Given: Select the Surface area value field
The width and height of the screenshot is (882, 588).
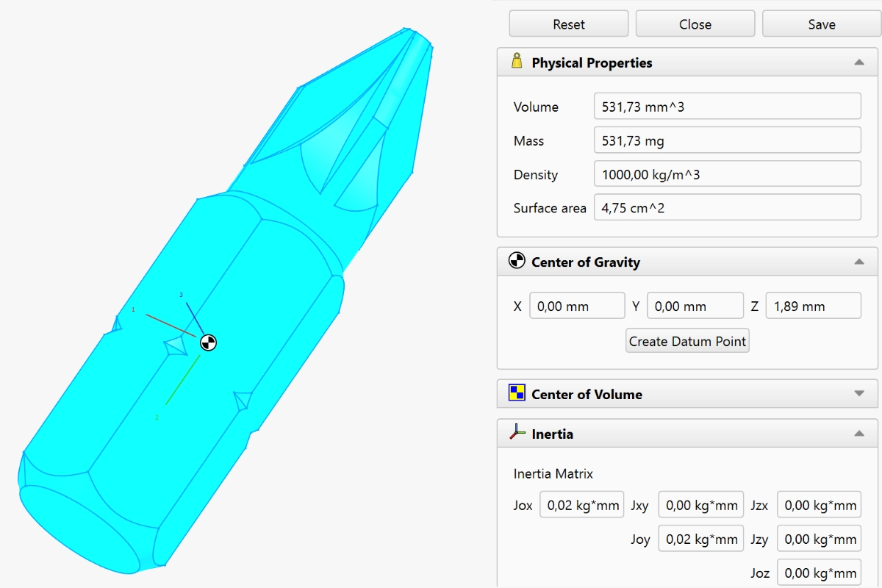Looking at the screenshot, I should [x=727, y=207].
